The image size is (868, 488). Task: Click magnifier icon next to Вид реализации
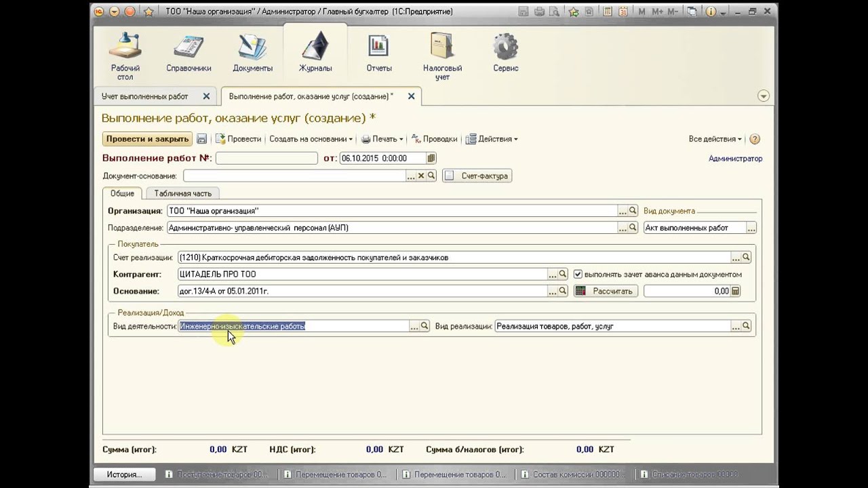(x=746, y=326)
